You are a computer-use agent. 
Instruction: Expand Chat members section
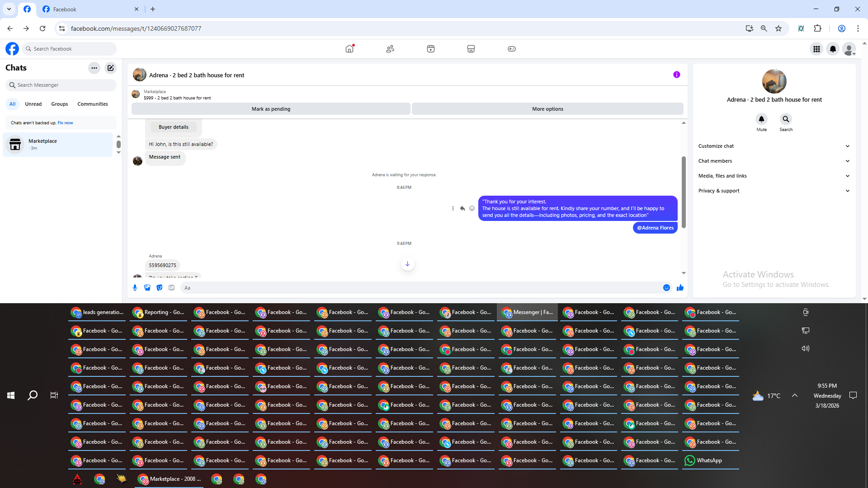point(774,161)
